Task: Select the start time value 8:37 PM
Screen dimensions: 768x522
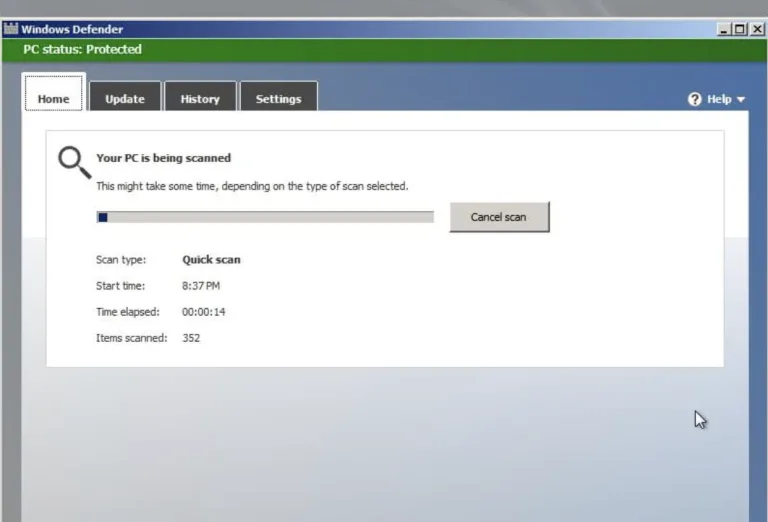Action: coord(201,285)
